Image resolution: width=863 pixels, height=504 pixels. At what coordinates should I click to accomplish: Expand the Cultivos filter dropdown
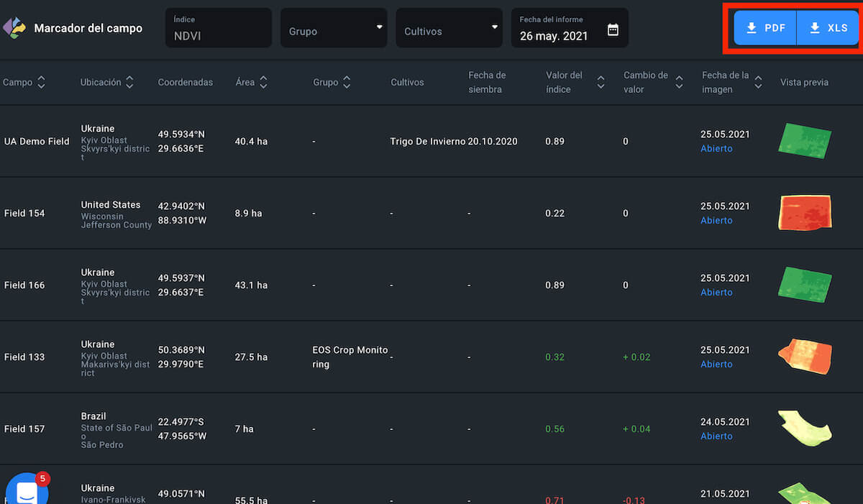(x=449, y=28)
